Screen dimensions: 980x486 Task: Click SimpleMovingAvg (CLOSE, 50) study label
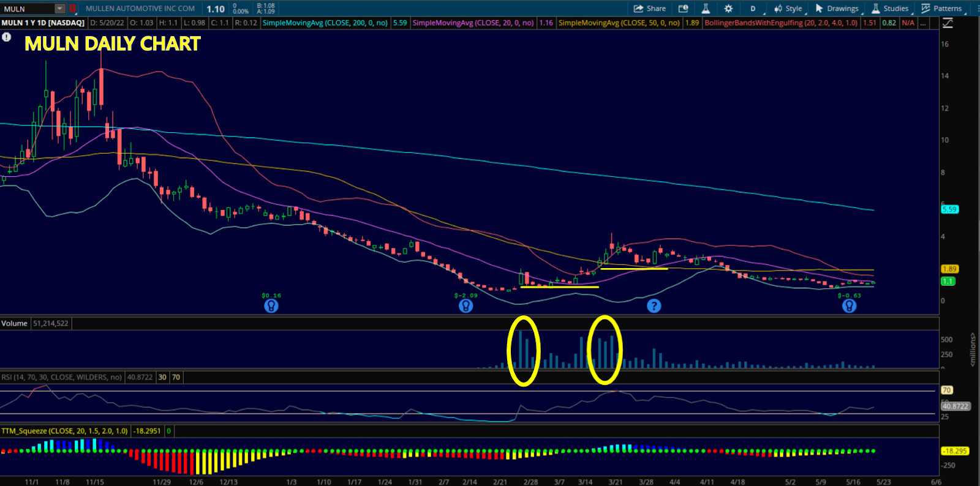click(619, 23)
